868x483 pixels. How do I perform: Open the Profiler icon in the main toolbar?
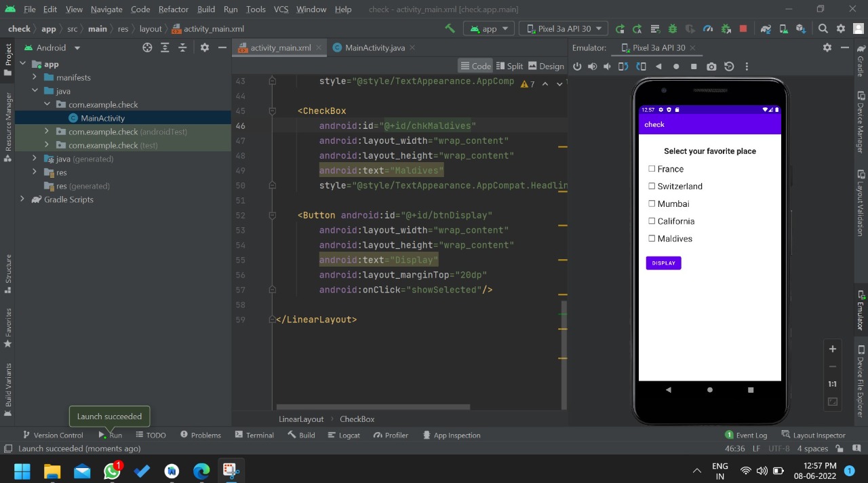[x=708, y=28]
